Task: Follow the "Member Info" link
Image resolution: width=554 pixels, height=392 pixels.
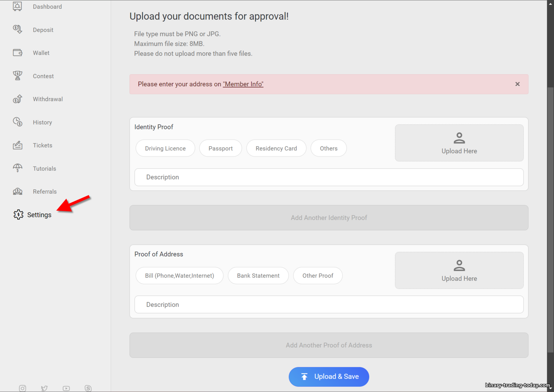Action: click(243, 84)
